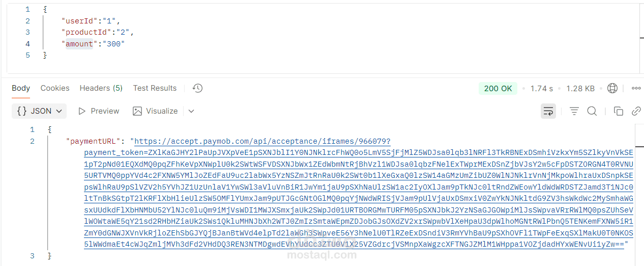
Task: Click the Visualize chart icon button
Action: pyautogui.click(x=155, y=111)
